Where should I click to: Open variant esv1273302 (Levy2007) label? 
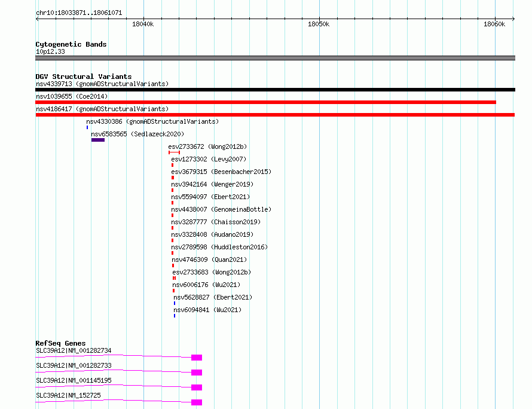click(x=209, y=159)
